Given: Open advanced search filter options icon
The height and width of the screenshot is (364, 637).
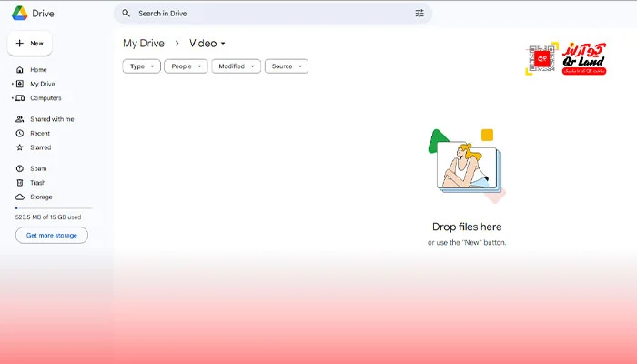Looking at the screenshot, I should (x=420, y=14).
